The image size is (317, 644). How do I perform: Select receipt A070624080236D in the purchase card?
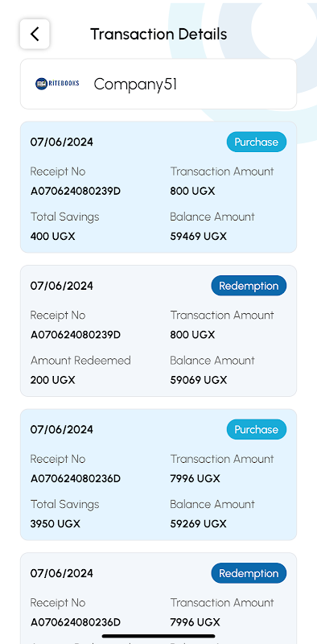point(76,479)
